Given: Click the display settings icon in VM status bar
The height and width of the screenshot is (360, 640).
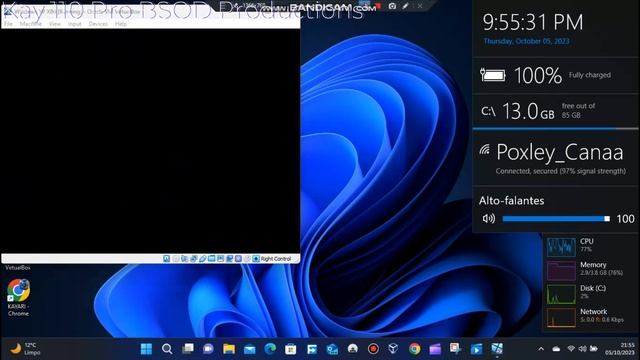Looking at the screenshot, I should click(x=220, y=259).
